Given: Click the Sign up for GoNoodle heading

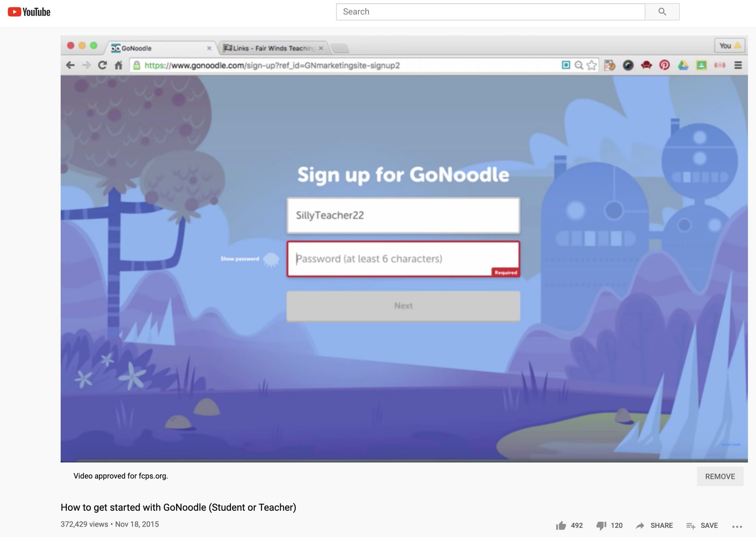Looking at the screenshot, I should point(403,175).
